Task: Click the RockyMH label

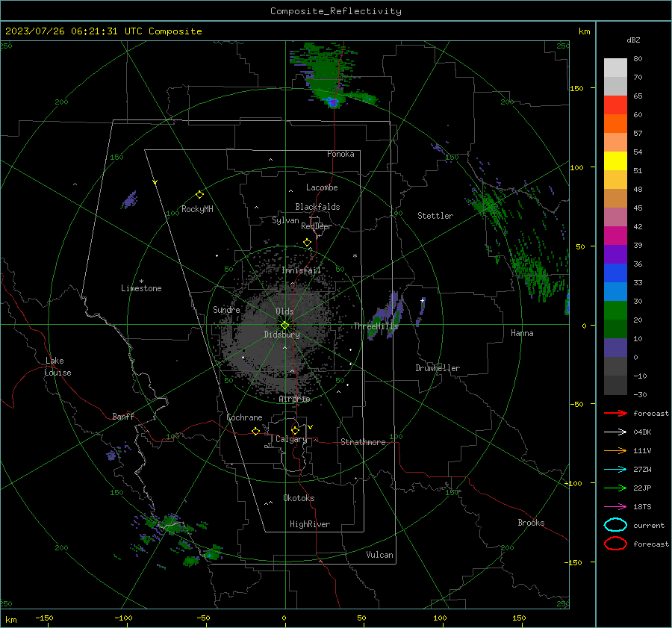Action: 197,209
